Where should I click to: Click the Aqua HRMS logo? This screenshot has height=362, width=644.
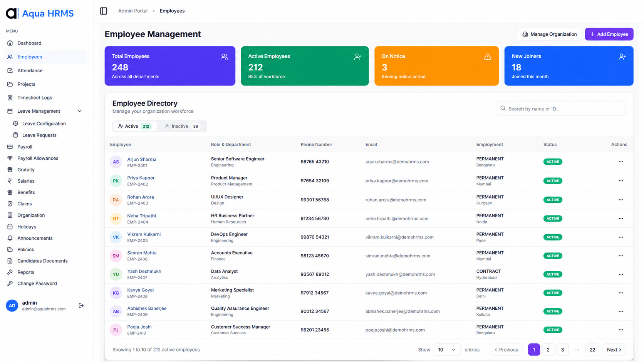[x=40, y=13]
